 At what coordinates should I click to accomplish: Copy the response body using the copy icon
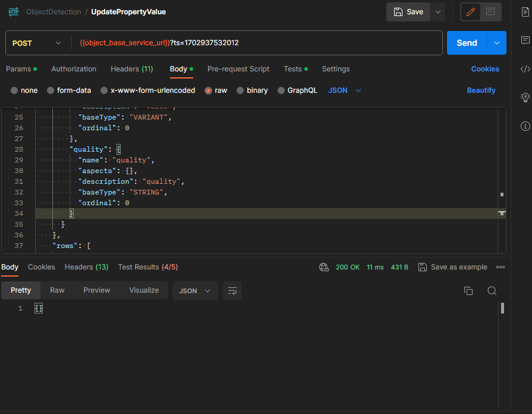coord(468,291)
